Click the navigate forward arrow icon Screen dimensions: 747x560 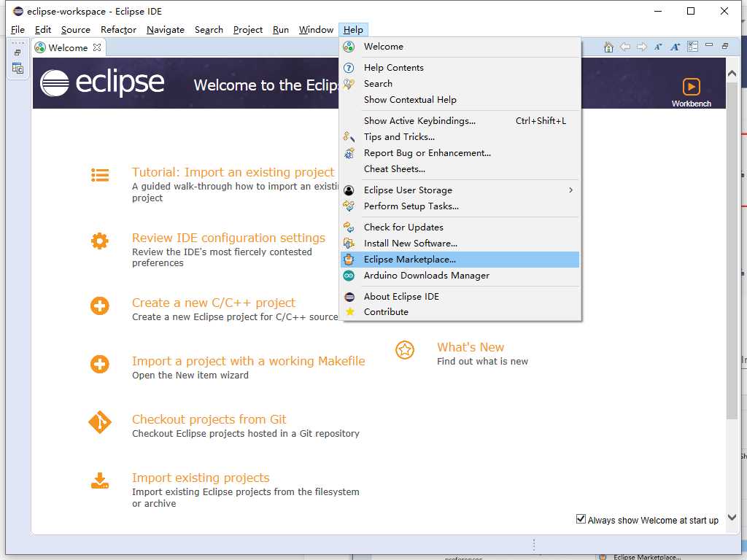click(x=642, y=47)
